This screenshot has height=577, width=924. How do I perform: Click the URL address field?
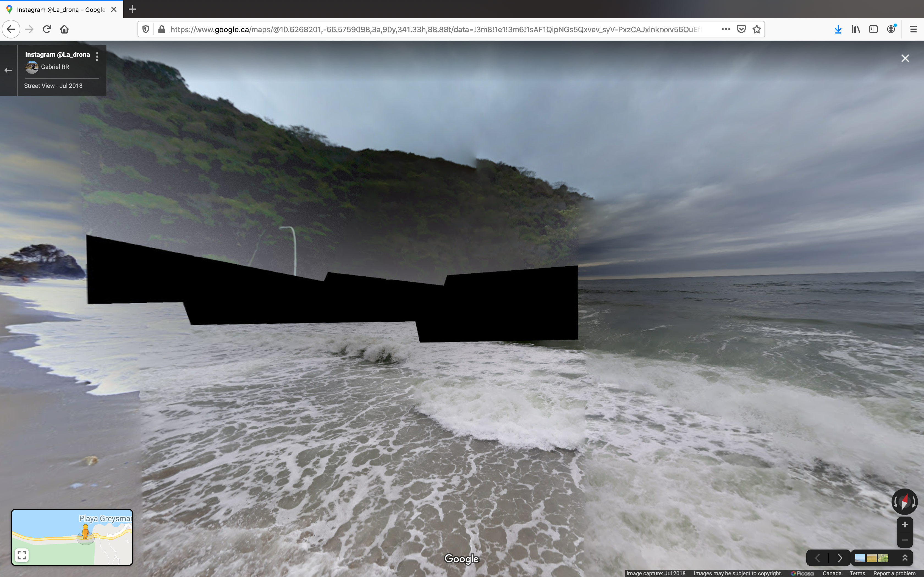[x=435, y=29]
